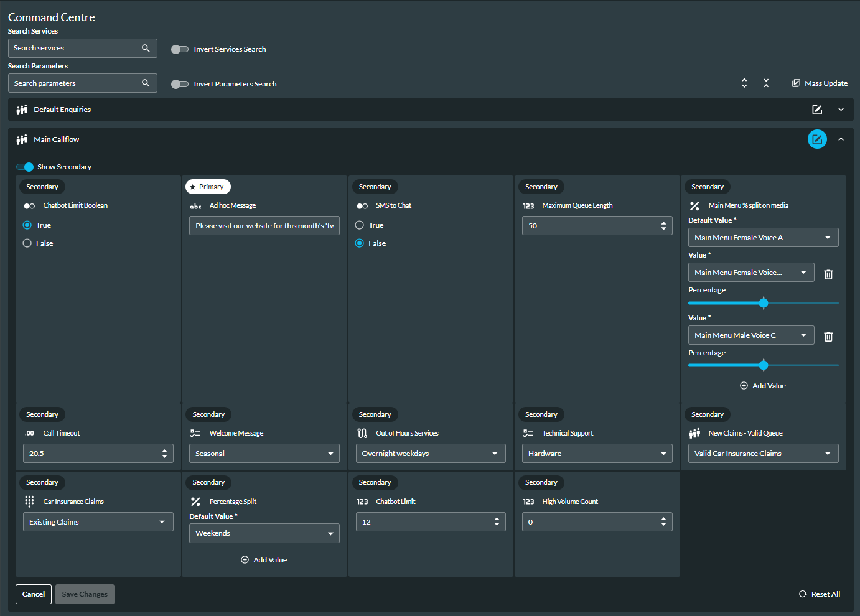Delete the Main Menu Male Voice C value
This screenshot has height=616, width=860.
pyautogui.click(x=828, y=336)
